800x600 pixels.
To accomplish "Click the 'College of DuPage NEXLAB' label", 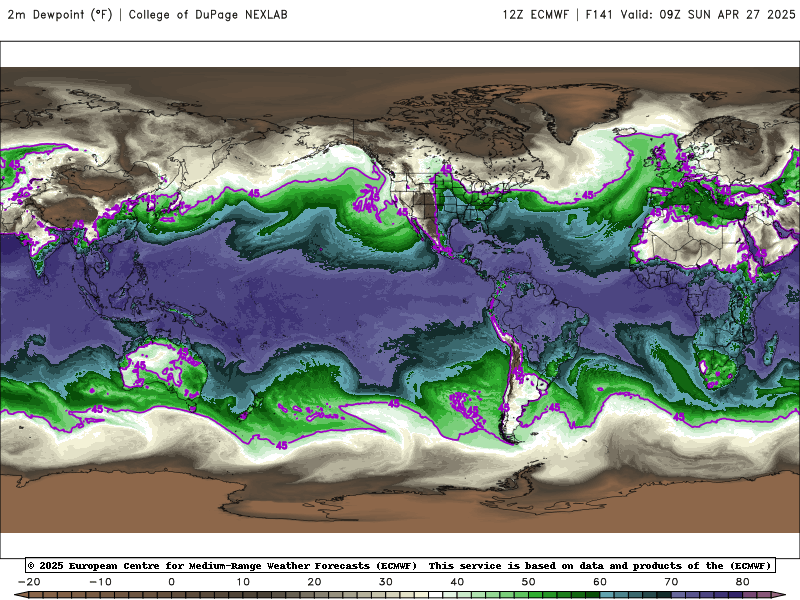I will click(x=208, y=15).
